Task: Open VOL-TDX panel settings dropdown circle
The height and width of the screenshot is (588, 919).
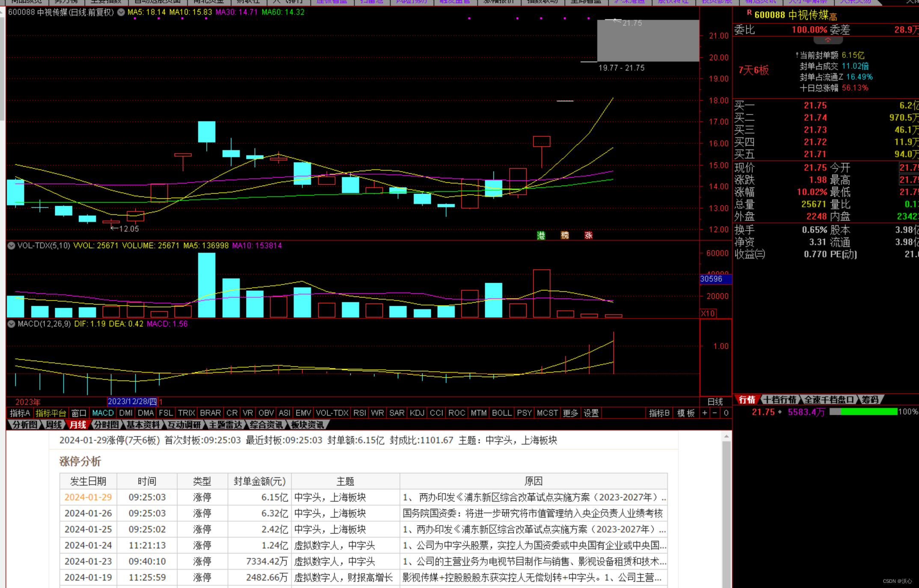Action: pos(12,245)
